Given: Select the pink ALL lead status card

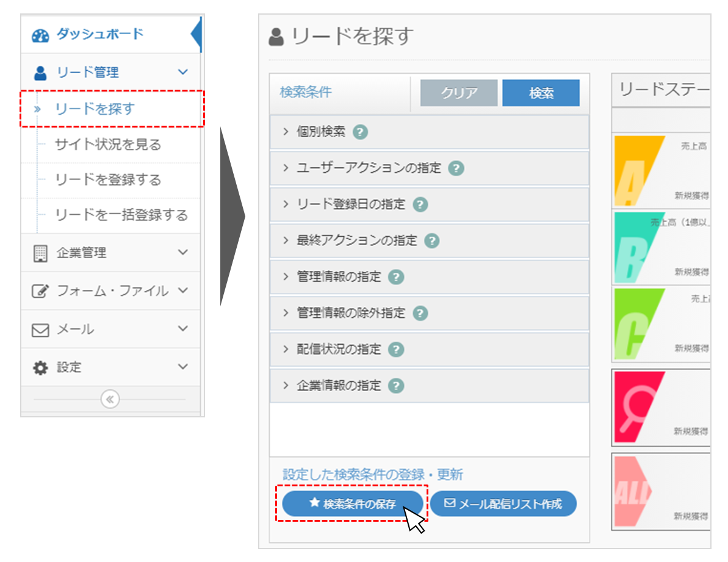Looking at the screenshot, I should (661, 491).
